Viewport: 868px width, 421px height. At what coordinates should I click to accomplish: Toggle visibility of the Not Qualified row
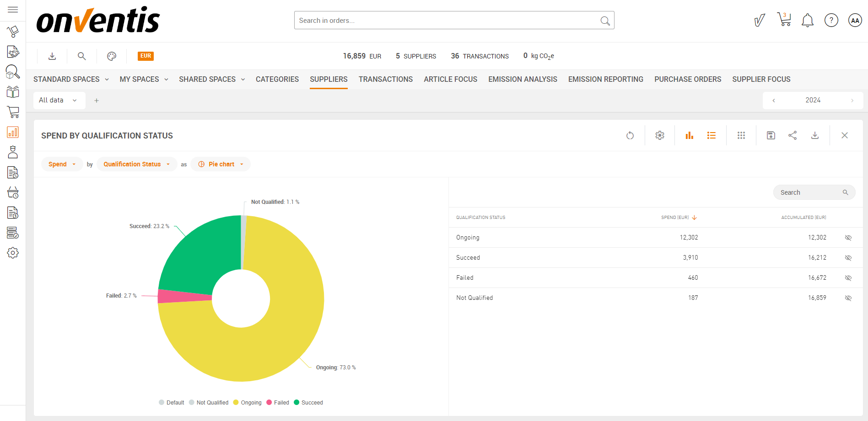coord(848,298)
